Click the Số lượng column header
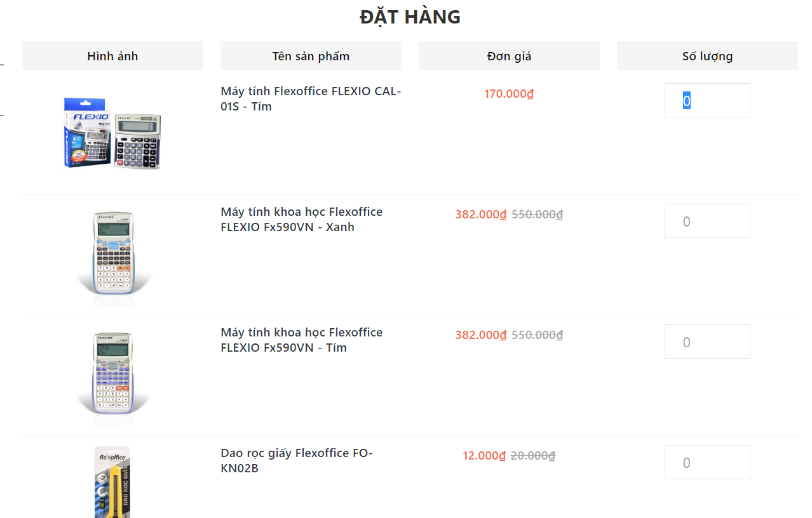The width and height of the screenshot is (812, 518). tap(707, 56)
